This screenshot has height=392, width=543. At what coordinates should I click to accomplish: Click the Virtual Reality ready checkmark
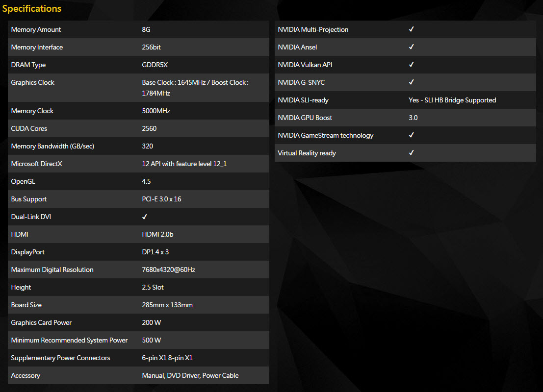(x=412, y=153)
